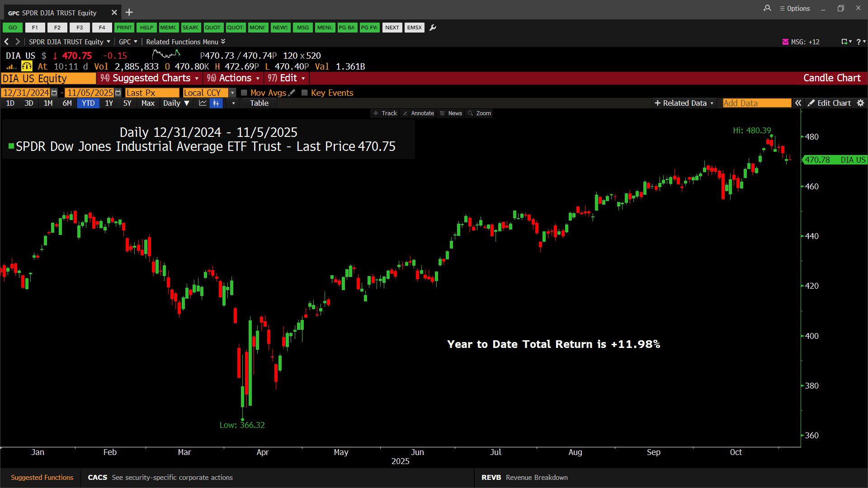Click the Edit Chart button

pos(829,103)
